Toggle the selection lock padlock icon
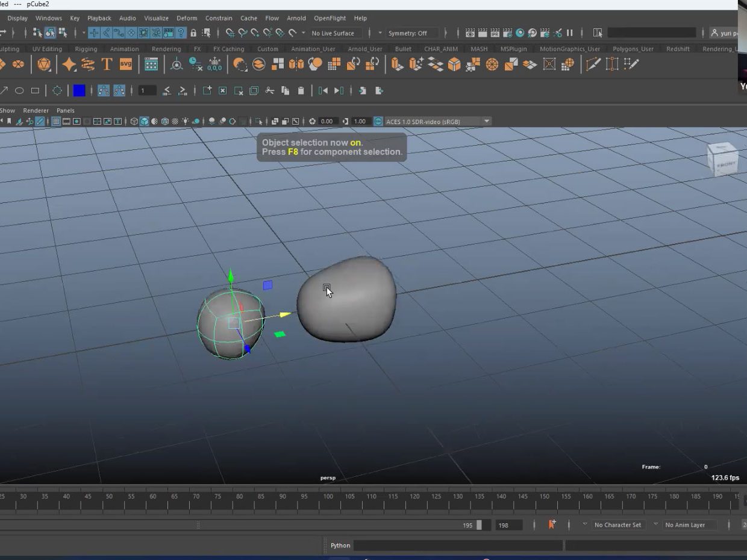 pos(193,33)
